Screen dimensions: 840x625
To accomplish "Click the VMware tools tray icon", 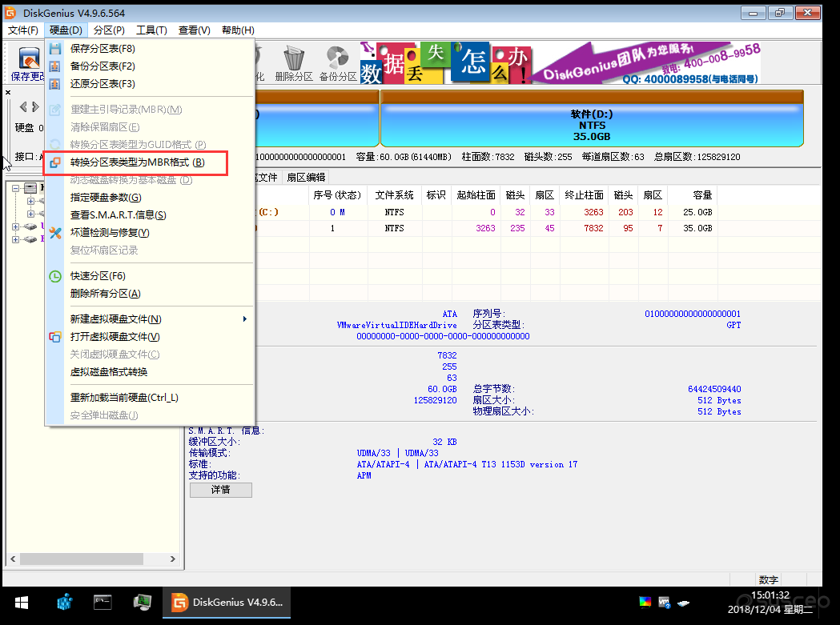I will coord(665,603).
